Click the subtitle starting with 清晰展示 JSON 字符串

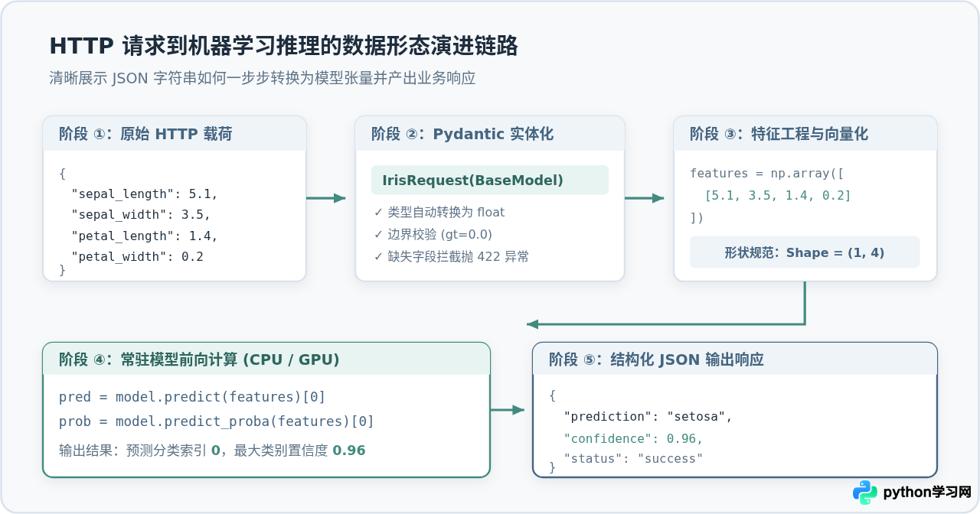(262, 78)
